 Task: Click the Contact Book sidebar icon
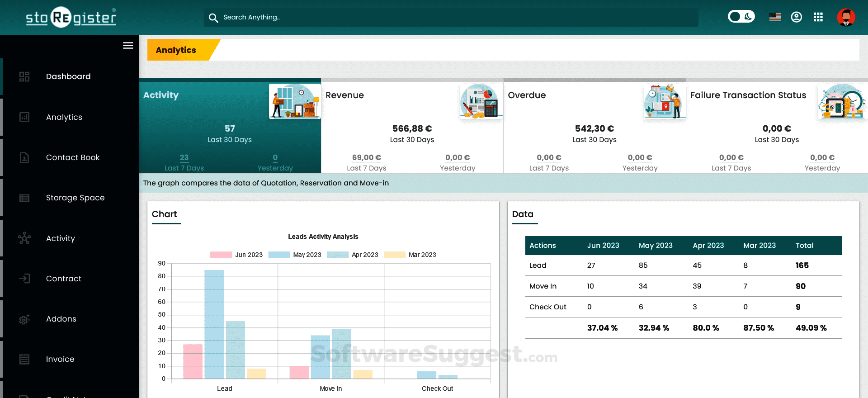[x=24, y=157]
